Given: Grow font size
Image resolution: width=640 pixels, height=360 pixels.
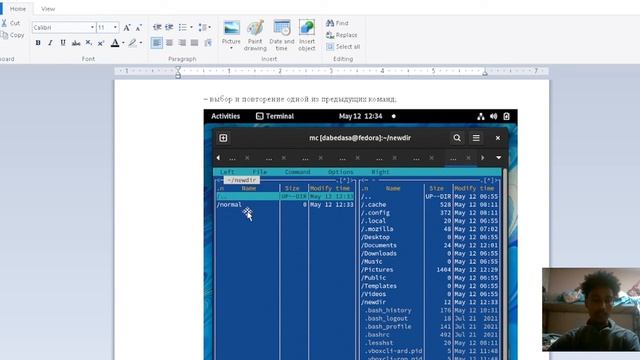Looking at the screenshot, I should point(127,27).
